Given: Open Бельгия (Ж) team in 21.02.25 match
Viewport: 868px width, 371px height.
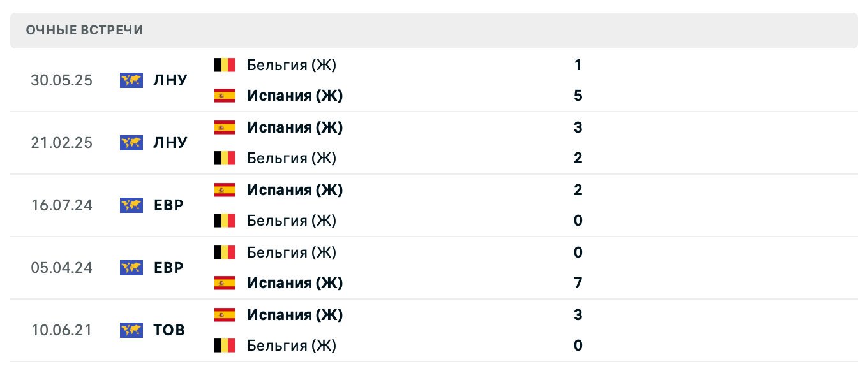Looking at the screenshot, I should [291, 158].
